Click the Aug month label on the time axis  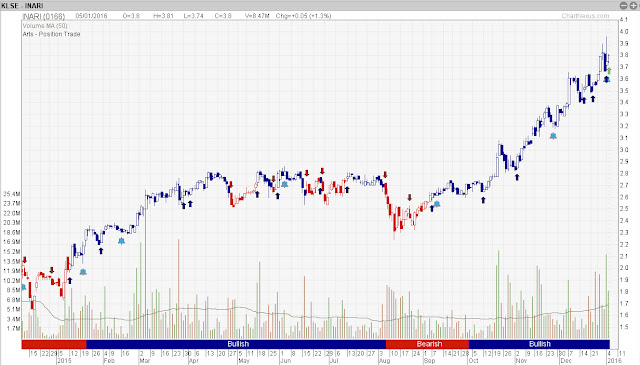(384, 361)
